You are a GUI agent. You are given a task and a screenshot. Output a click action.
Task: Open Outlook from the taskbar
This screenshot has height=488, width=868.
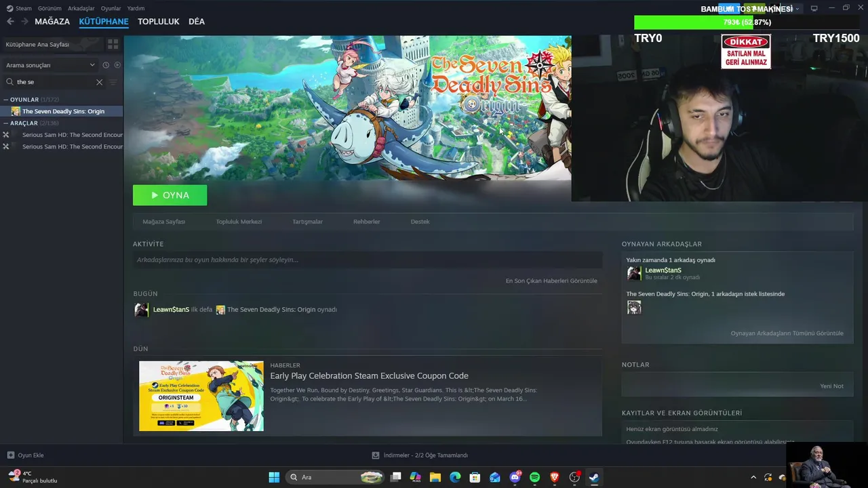point(495,477)
